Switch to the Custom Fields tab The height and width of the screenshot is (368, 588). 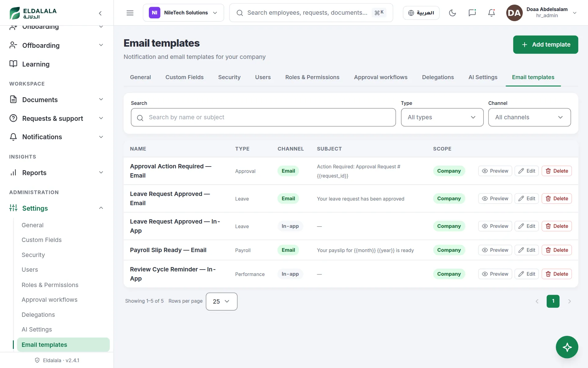[x=184, y=77]
